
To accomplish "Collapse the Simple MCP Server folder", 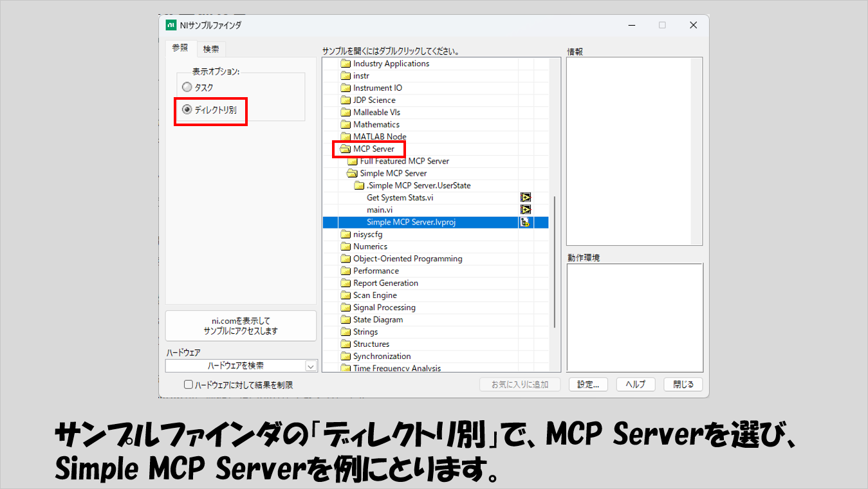I will (x=352, y=174).
